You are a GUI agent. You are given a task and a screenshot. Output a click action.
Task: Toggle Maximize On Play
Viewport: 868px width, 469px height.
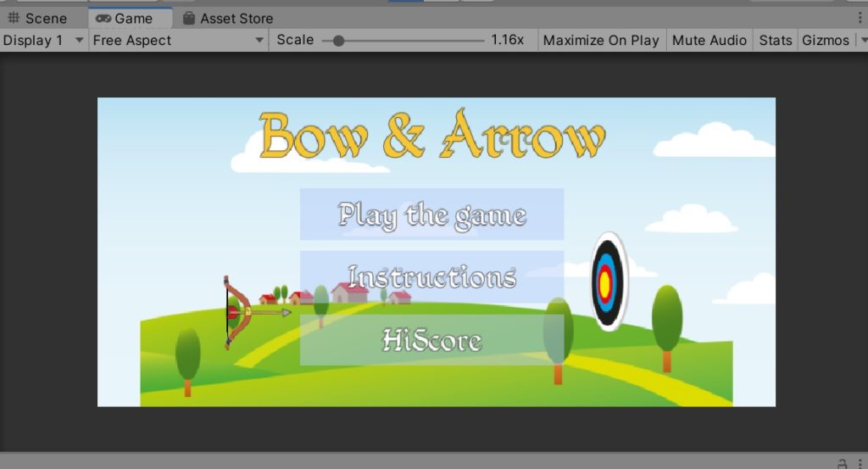pos(601,41)
